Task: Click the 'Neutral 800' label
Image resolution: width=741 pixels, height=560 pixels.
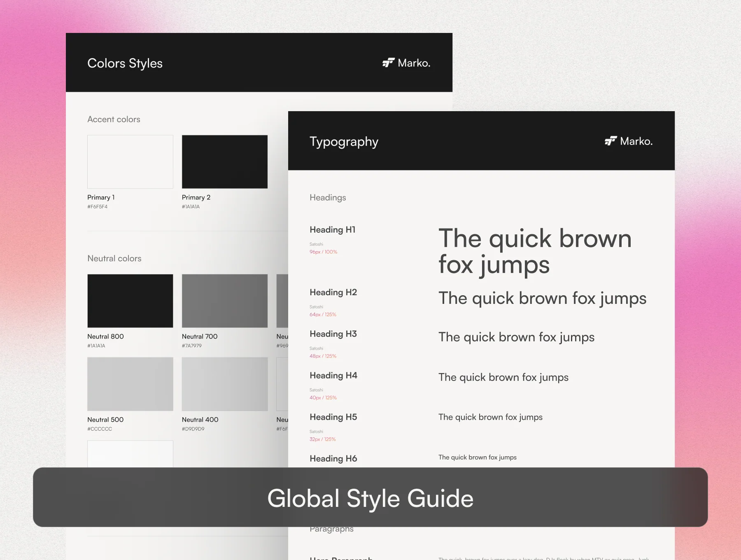Action: (x=105, y=336)
